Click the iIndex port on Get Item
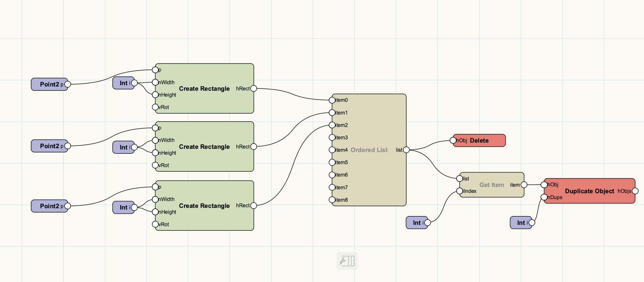This screenshot has height=282, width=644. point(460,191)
